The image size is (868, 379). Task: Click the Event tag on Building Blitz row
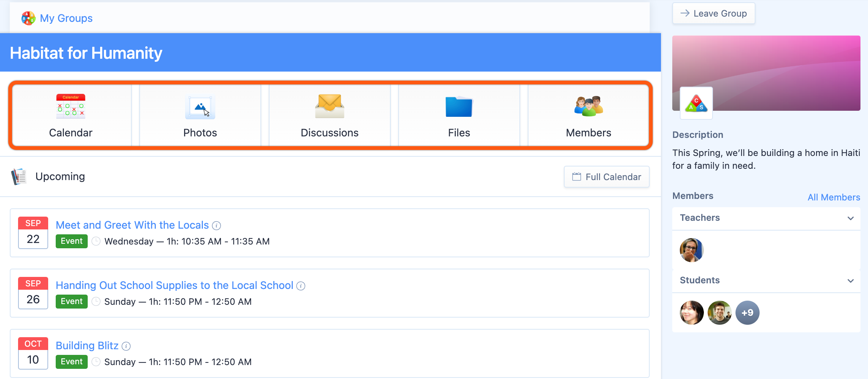click(x=72, y=362)
